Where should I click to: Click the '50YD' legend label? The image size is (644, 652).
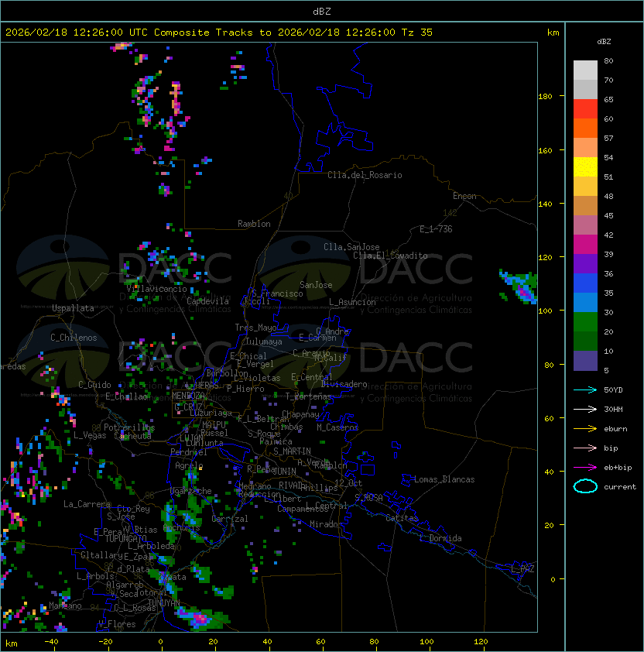(x=613, y=389)
